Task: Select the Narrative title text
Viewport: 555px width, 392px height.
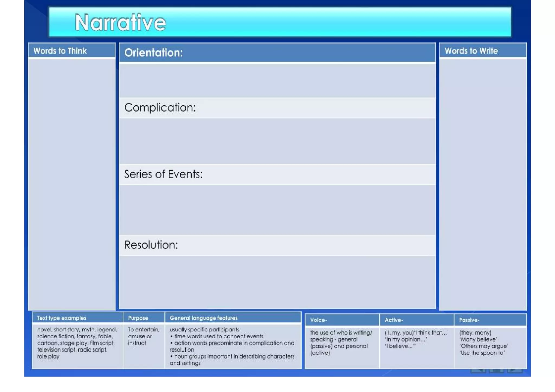Action: pyautogui.click(x=120, y=22)
